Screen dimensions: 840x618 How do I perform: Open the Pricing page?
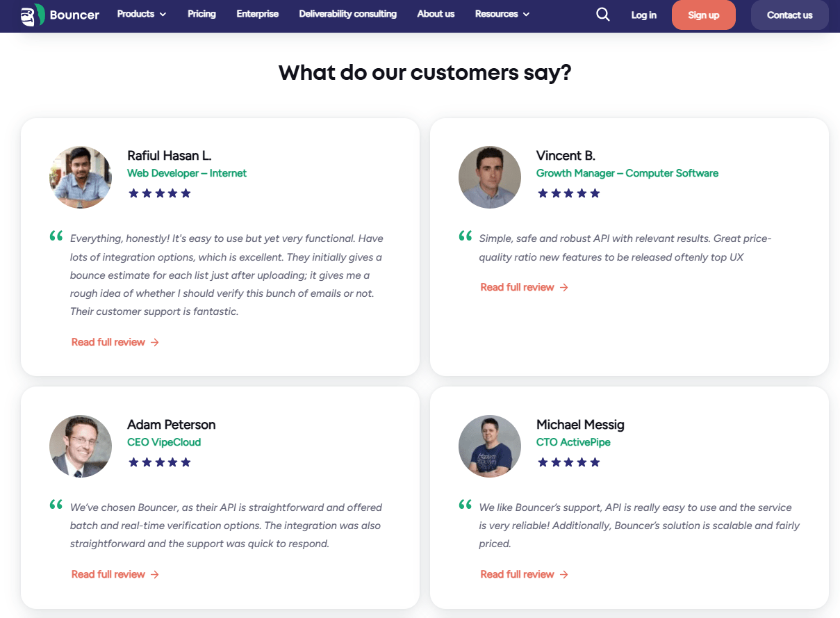point(201,14)
